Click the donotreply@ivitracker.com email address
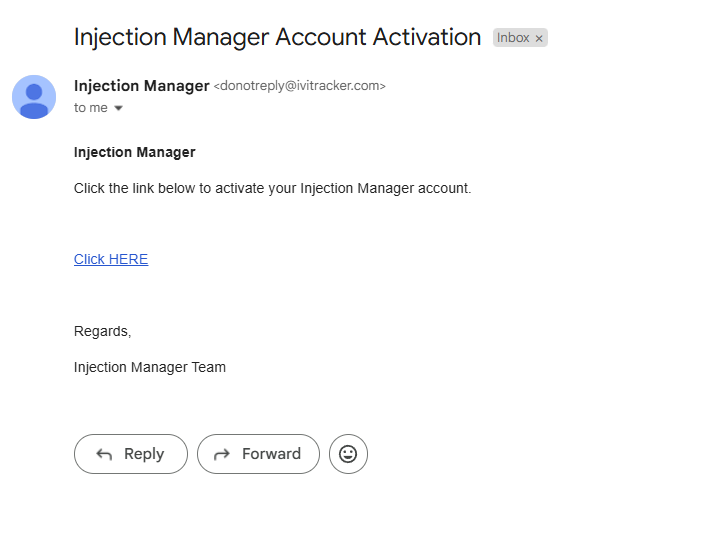The width and height of the screenshot is (714, 560). click(x=299, y=86)
